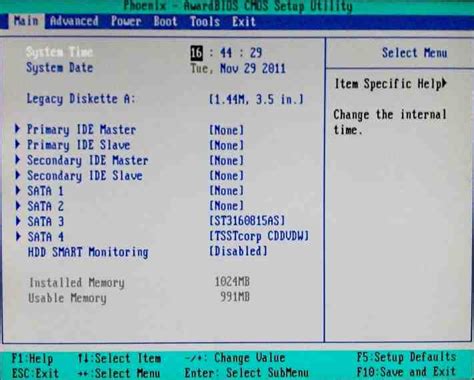Toggle HDD SMART Monitoring Disabled value

[238, 251]
